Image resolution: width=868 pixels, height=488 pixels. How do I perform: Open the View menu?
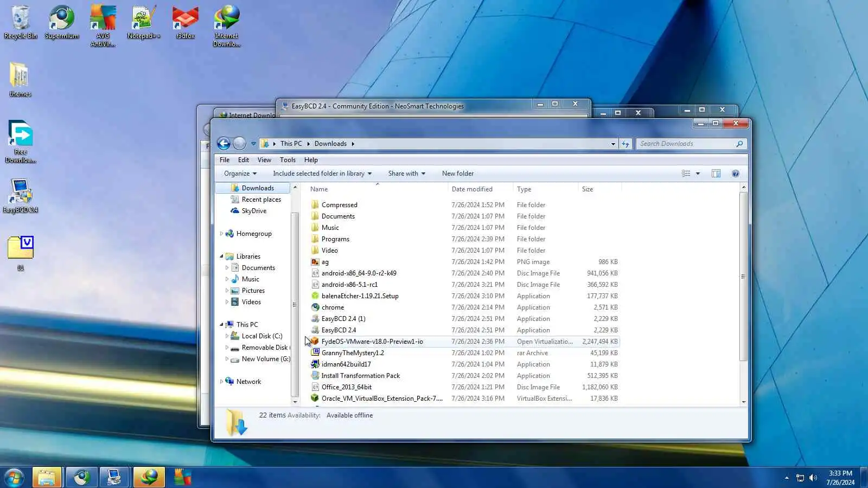tap(264, 160)
